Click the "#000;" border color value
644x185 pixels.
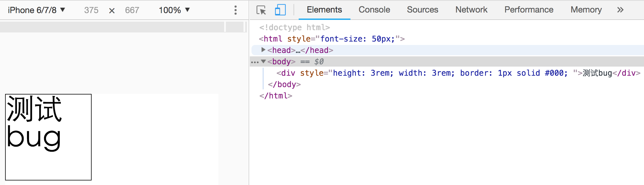click(x=556, y=73)
